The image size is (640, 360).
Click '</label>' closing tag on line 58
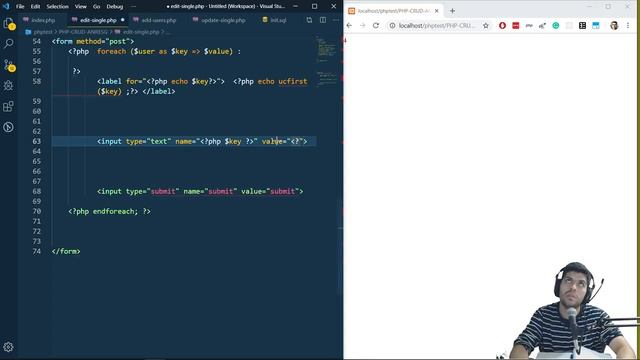coord(159,91)
